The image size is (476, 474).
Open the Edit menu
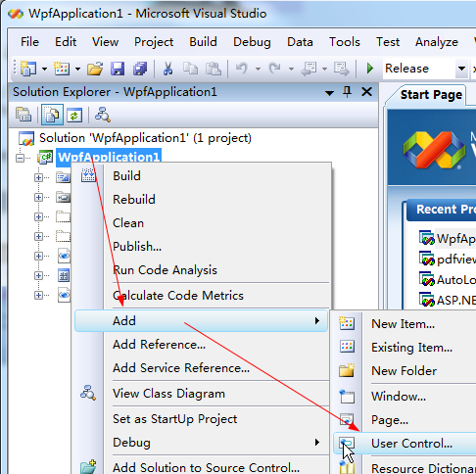[x=66, y=42]
